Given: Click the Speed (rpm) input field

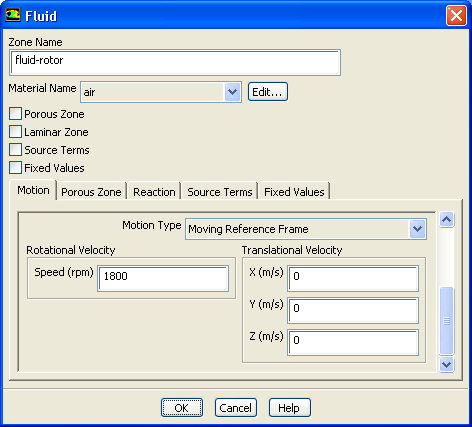Looking at the screenshot, I should click(x=163, y=278).
